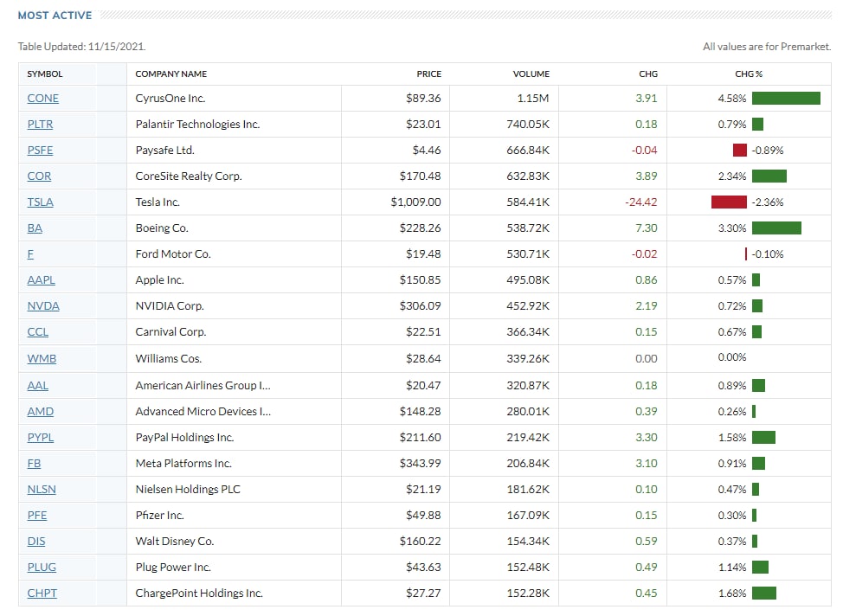
Task: Click Paysafe Ltd. company name
Action: coord(164,150)
